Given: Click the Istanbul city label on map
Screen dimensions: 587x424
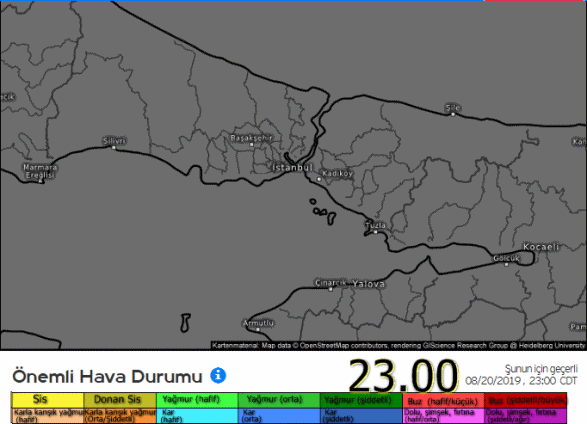Looking at the screenshot, I should 292,167.
